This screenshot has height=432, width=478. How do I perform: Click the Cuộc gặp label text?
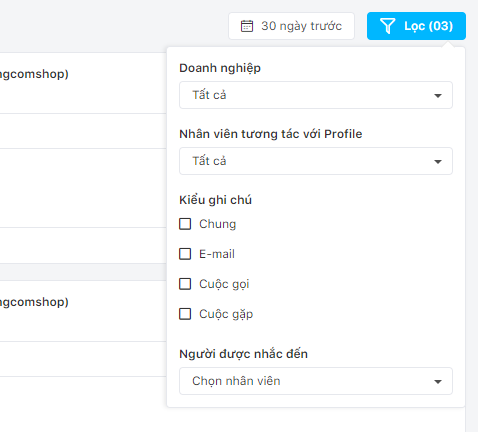[226, 314]
